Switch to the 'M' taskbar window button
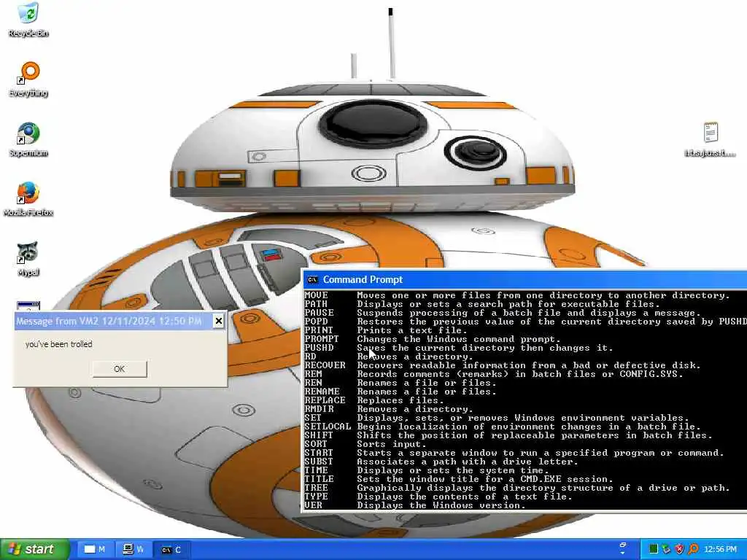 coord(95,550)
